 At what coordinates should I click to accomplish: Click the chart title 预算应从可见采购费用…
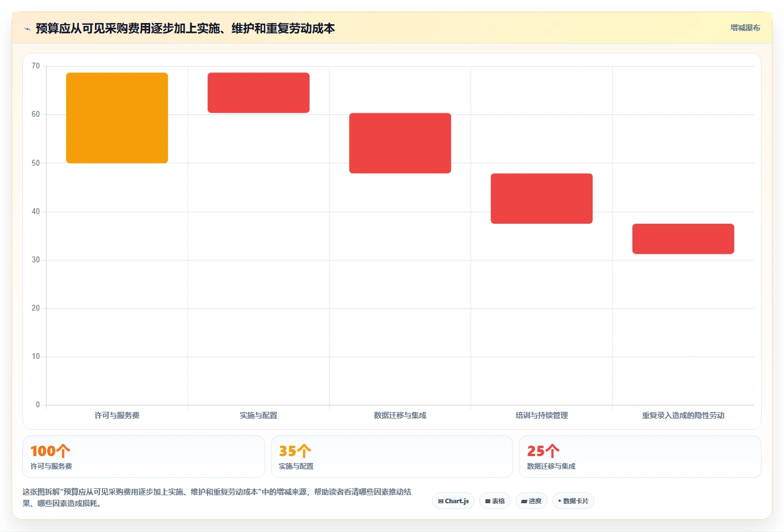pos(185,28)
